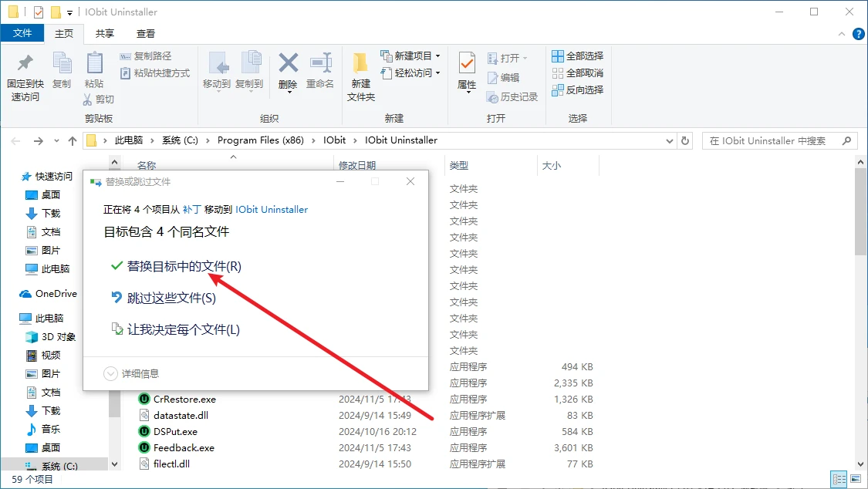Open Easy Access (轻松访问) dropdown
Screen dimensions: 868x489
pyautogui.click(x=410, y=73)
